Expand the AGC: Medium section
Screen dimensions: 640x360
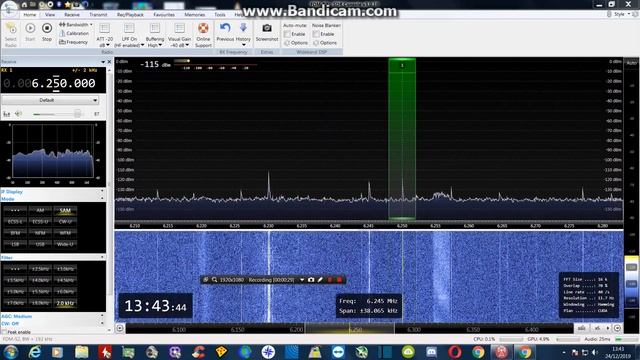(x=102, y=316)
